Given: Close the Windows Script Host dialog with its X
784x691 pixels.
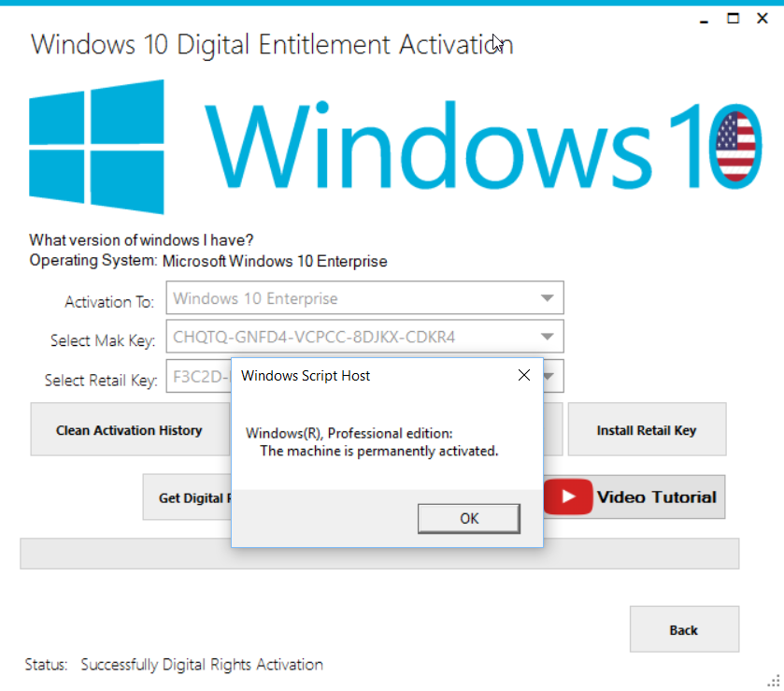Looking at the screenshot, I should (x=524, y=375).
